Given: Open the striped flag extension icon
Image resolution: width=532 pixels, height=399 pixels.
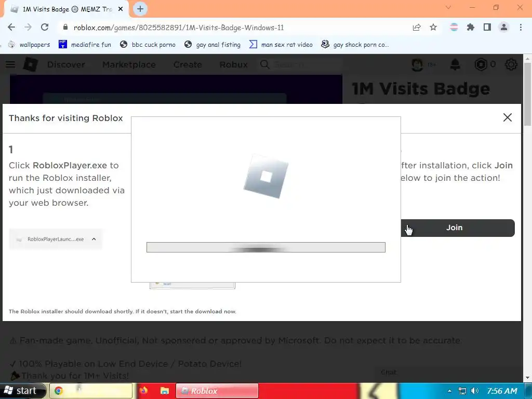Looking at the screenshot, I should tap(454, 28).
